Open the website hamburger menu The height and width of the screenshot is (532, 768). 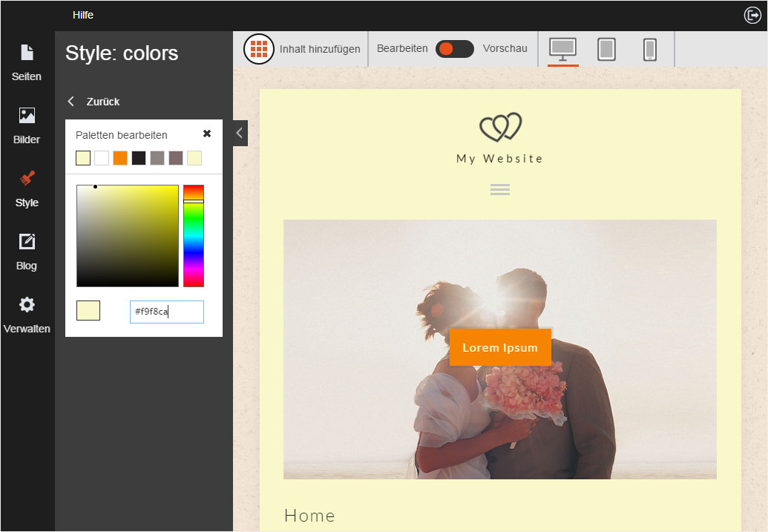[x=500, y=190]
